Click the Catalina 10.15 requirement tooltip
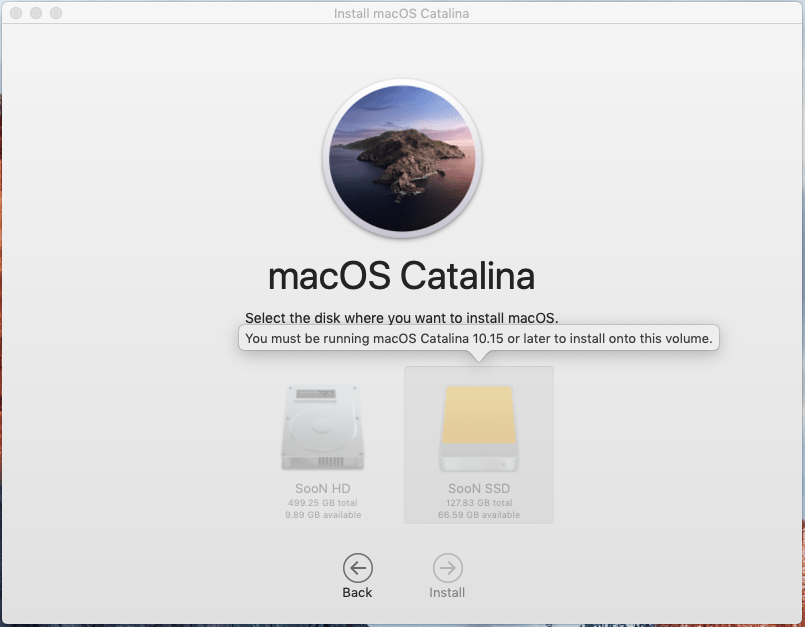 coord(478,337)
